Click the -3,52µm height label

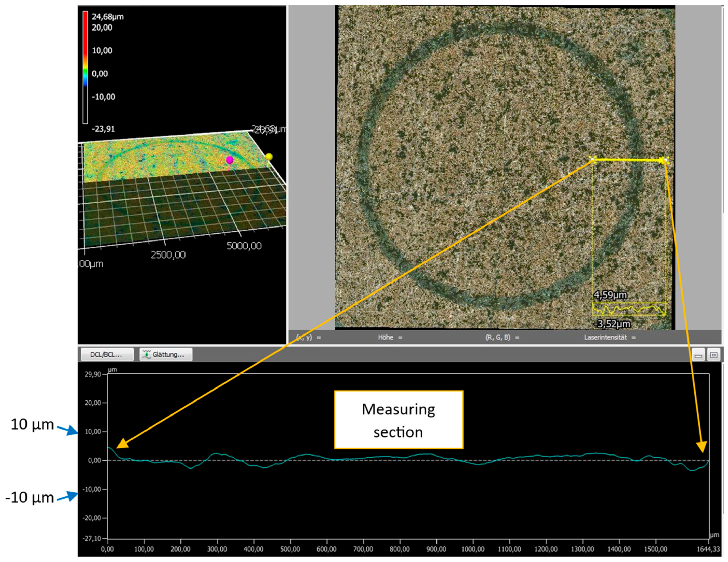(612, 324)
